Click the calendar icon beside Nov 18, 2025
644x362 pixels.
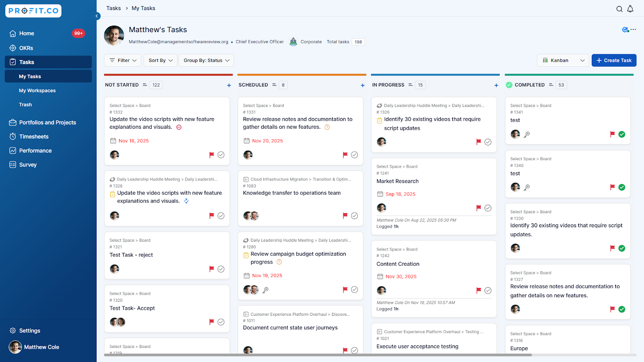113,141
